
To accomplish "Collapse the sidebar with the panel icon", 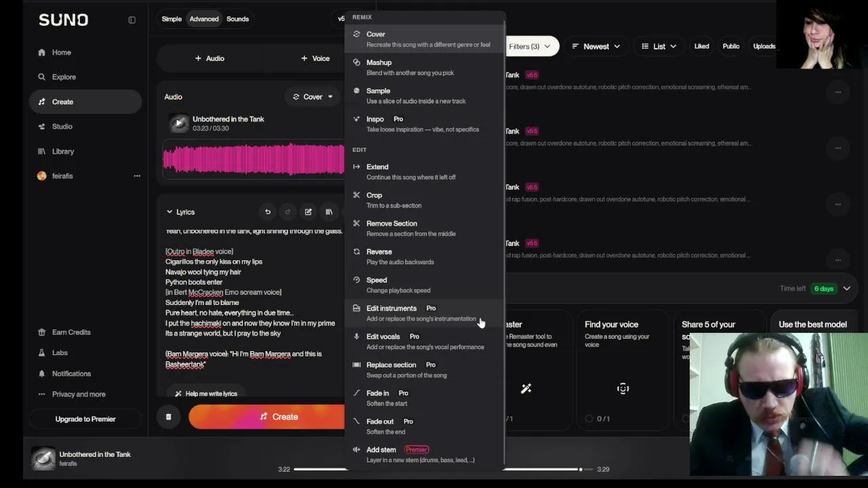I will tap(132, 20).
